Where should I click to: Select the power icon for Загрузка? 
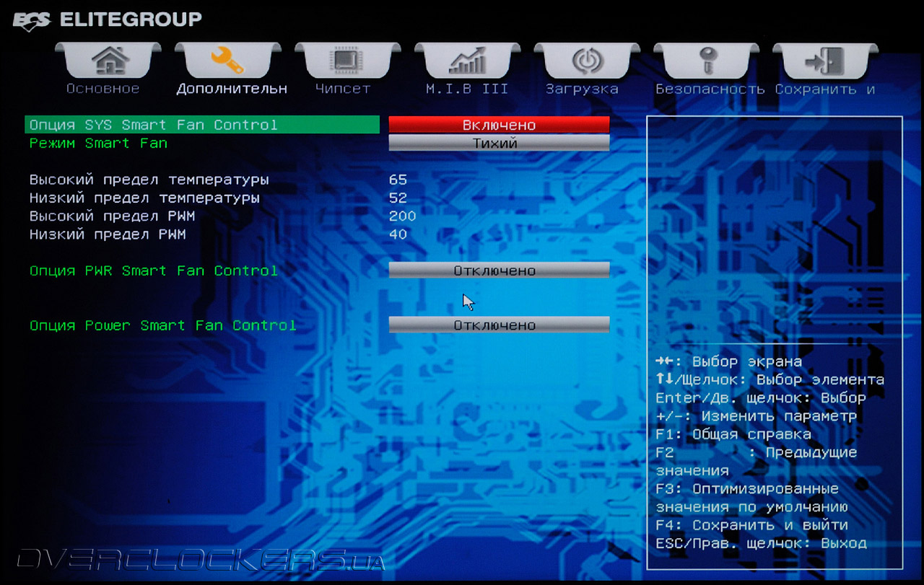coord(587,62)
